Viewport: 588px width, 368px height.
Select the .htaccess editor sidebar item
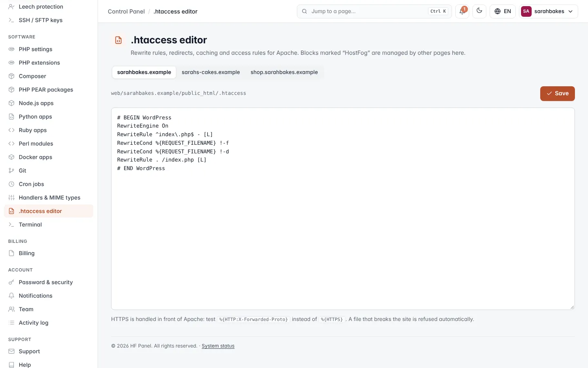click(49, 211)
